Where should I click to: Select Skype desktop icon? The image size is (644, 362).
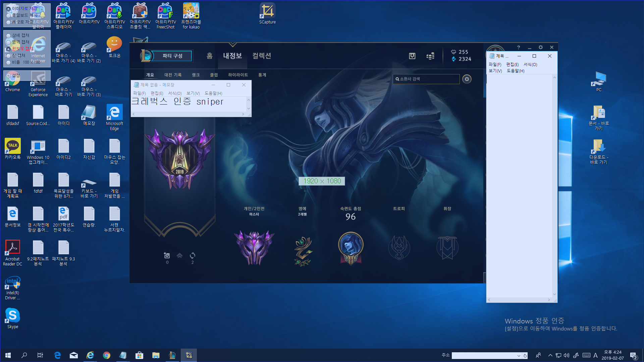(x=13, y=318)
